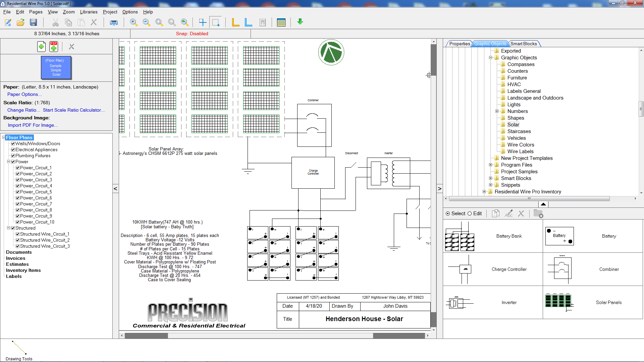Toggle Power_Circuit_3 checkbox
Image resolution: width=644 pixels, height=362 pixels.
(18, 180)
